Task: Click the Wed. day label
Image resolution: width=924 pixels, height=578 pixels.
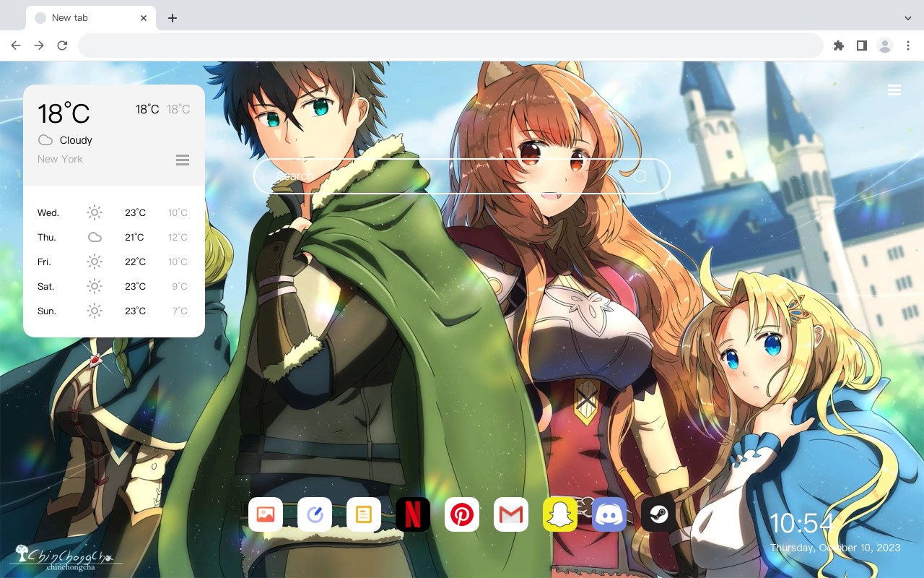Action: (x=48, y=213)
